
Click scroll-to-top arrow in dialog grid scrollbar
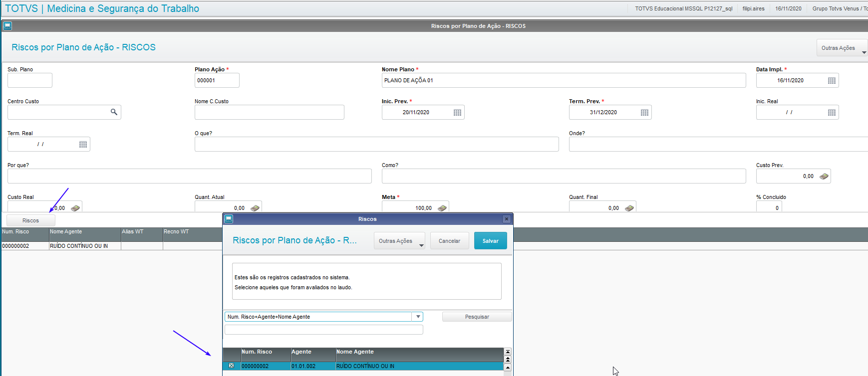(x=508, y=352)
